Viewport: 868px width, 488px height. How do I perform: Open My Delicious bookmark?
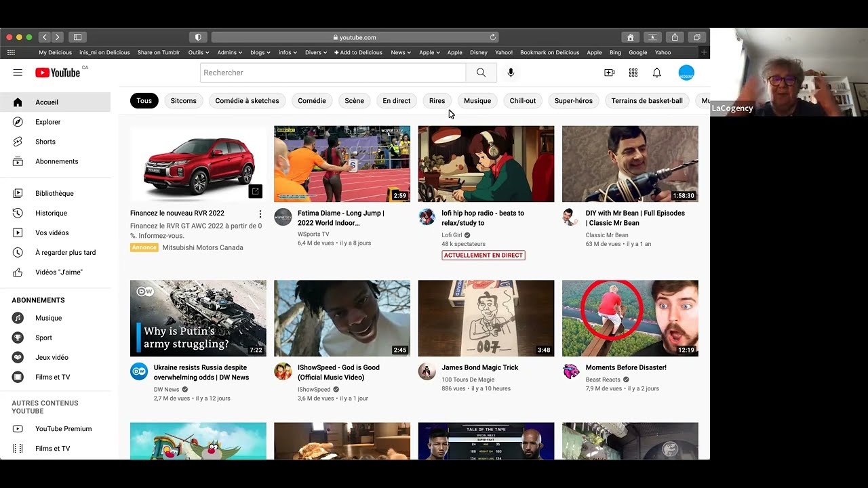(55, 52)
